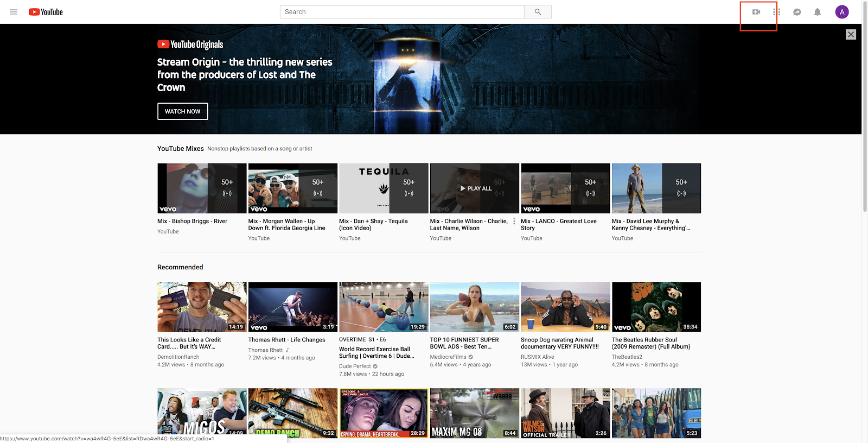The height and width of the screenshot is (443, 868).
Task: Click the search magnifier button
Action: (538, 12)
